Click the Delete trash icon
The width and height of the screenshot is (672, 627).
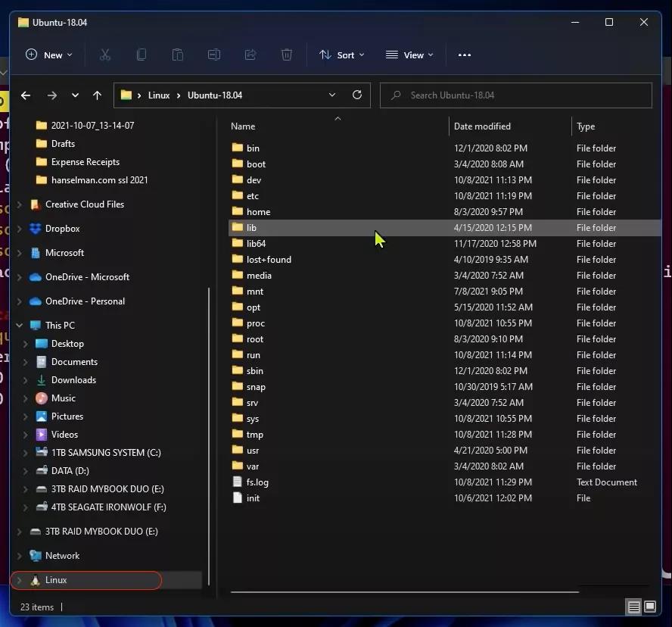click(287, 55)
